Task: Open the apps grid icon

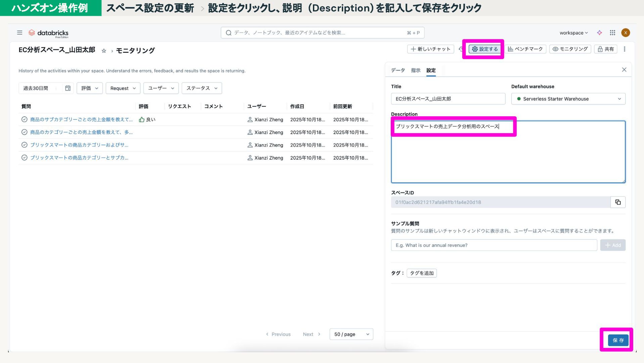Action: point(612,33)
